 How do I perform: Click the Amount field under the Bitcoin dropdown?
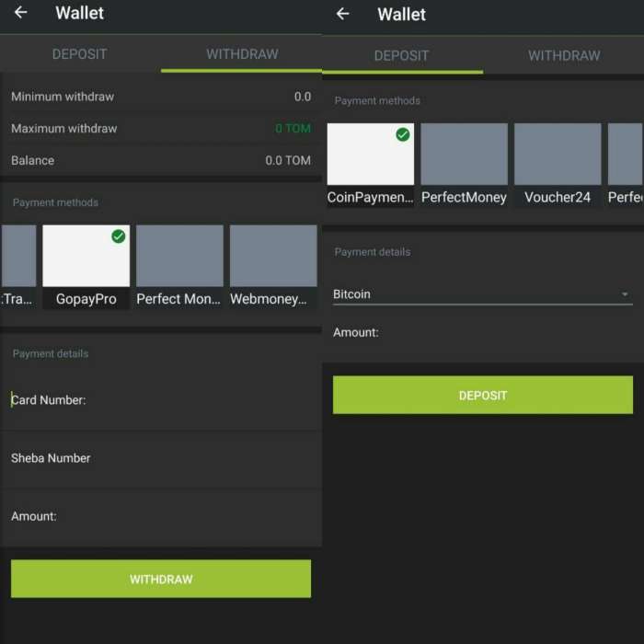coord(482,332)
